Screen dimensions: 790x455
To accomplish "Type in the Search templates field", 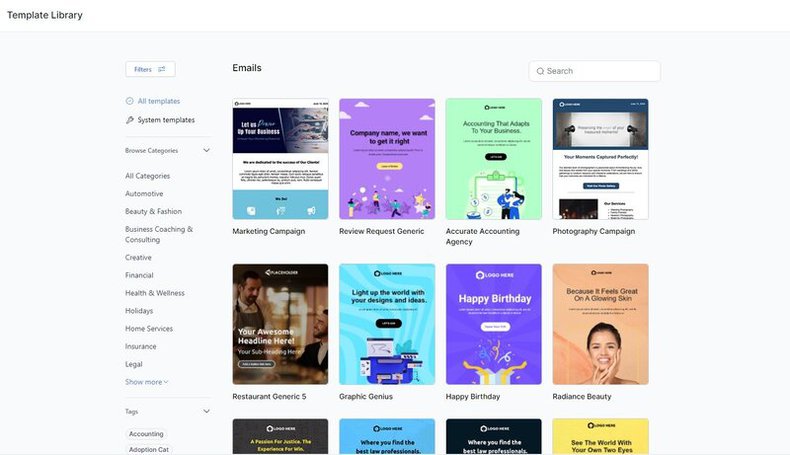I will point(600,71).
